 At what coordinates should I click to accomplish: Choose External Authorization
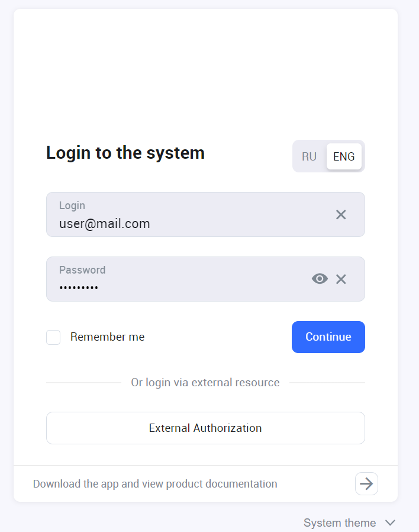[205, 428]
